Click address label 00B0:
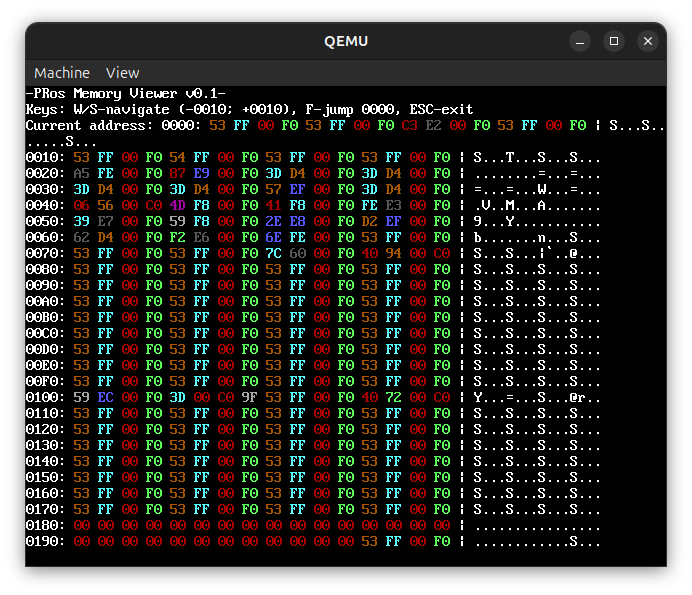The width and height of the screenshot is (692, 595). pos(45,317)
